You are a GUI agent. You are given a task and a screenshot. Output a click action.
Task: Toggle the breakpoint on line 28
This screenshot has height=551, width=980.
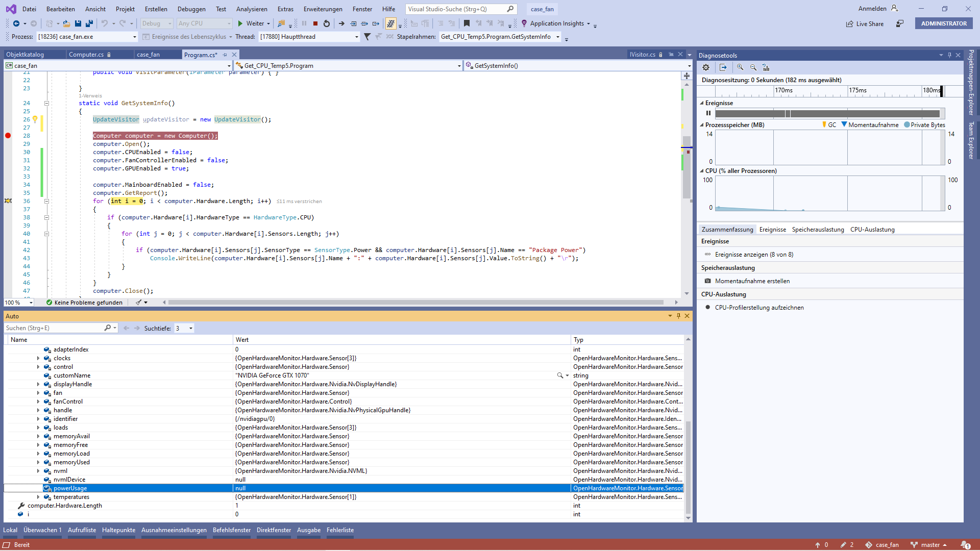(8, 136)
